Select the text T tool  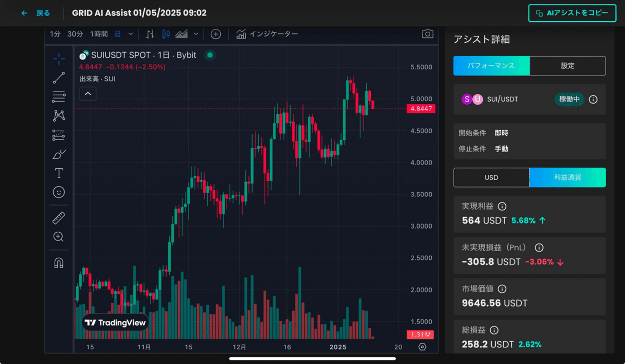(x=59, y=173)
